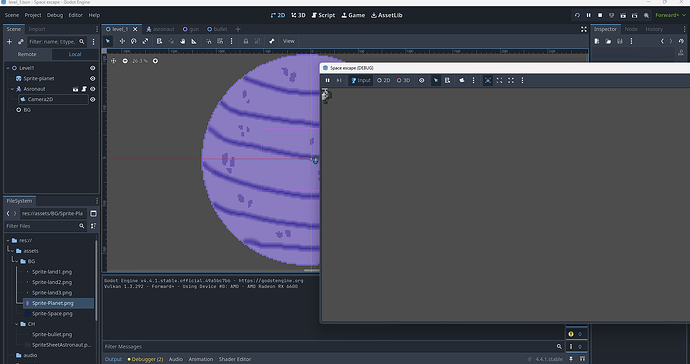Select the Ruler Mode tool
690x364 pixels.
pyautogui.click(x=194, y=41)
